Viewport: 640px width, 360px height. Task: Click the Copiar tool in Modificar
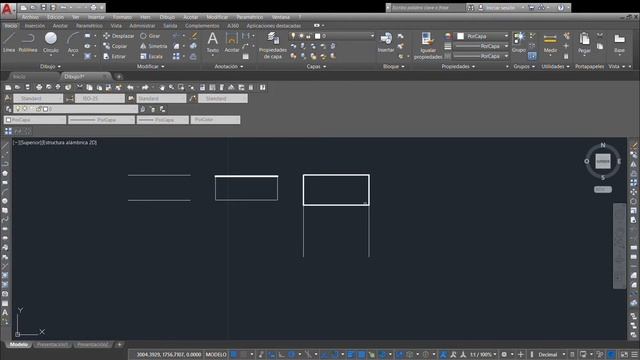click(115, 46)
